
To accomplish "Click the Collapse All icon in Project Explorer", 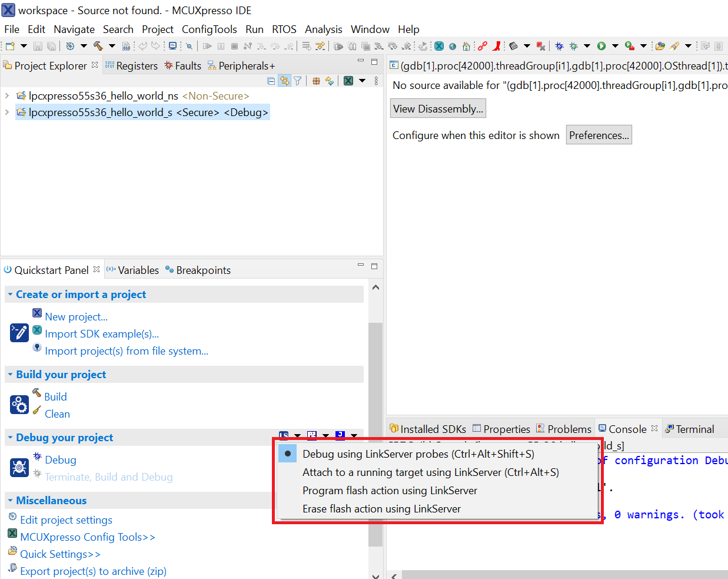I will (x=271, y=81).
